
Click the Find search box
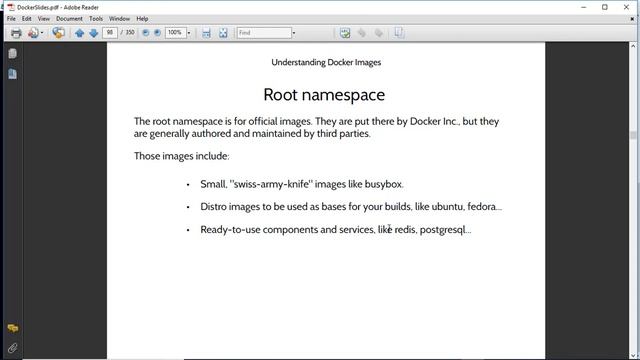[x=264, y=33]
